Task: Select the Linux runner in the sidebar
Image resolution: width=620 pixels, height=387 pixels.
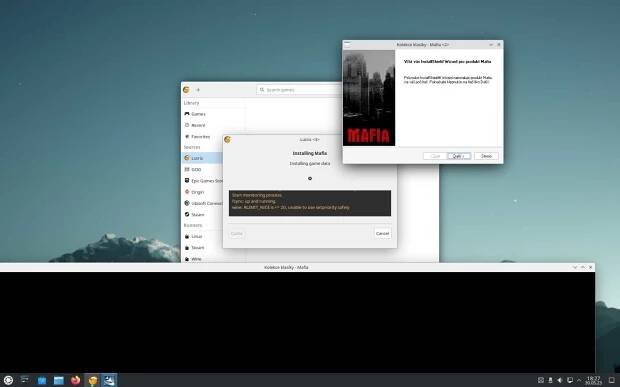Action: pos(202,236)
